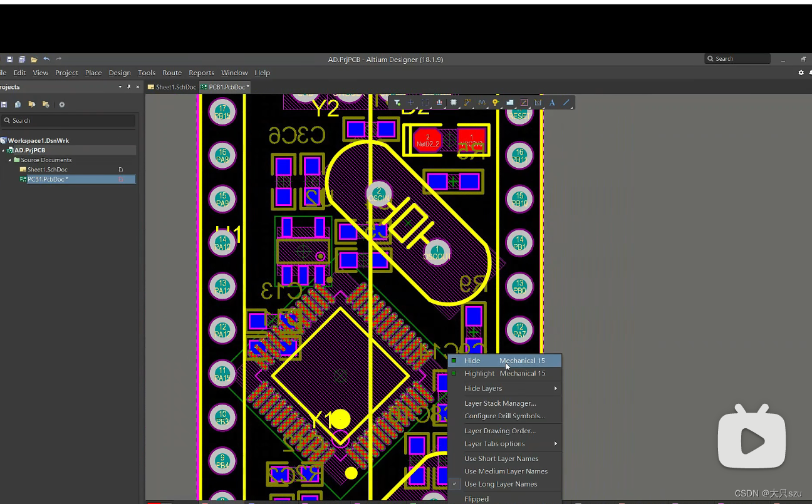Open the Edit menu

20,73
